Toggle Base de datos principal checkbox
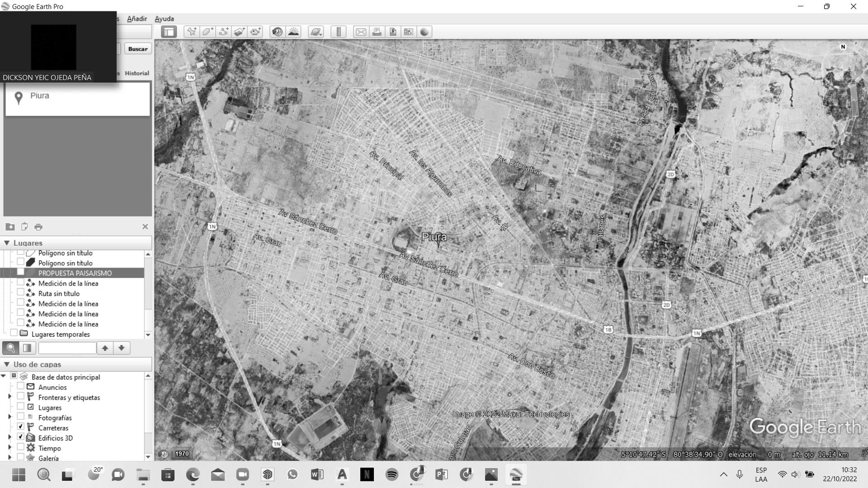The height and width of the screenshot is (488, 868). pos(14,376)
